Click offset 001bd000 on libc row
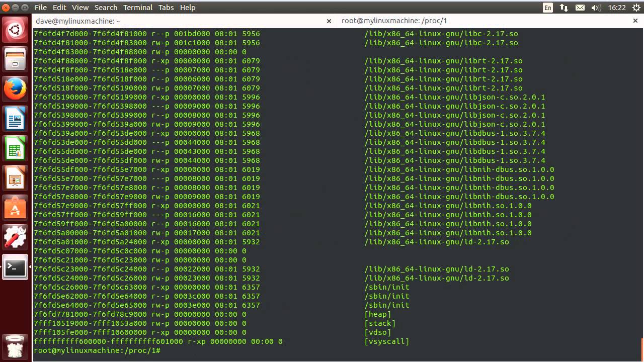Image resolution: width=644 pixels, height=362 pixels. (192, 34)
